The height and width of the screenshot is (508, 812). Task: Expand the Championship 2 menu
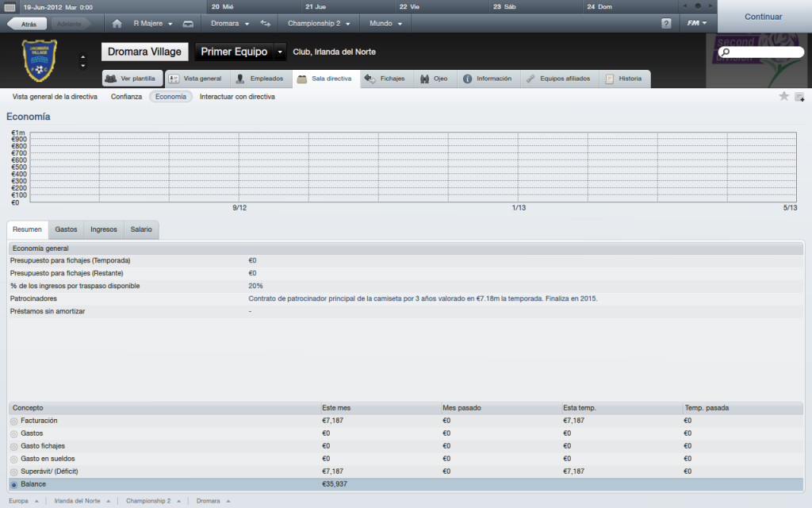324,24
